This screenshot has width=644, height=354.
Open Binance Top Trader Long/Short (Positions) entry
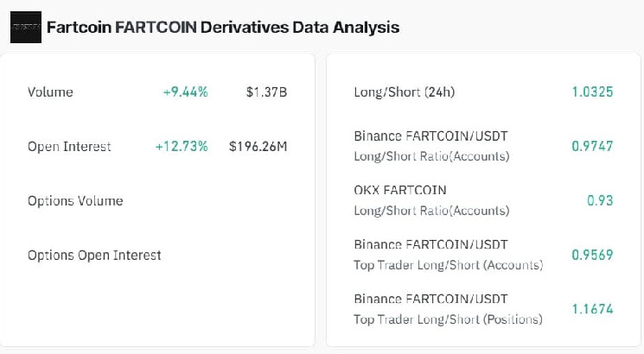[448, 309]
